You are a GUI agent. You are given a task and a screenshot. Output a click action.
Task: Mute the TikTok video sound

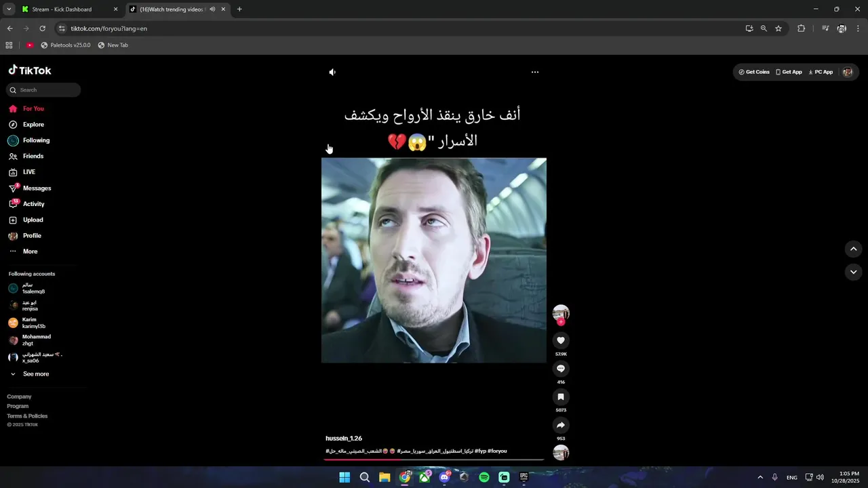[332, 72]
